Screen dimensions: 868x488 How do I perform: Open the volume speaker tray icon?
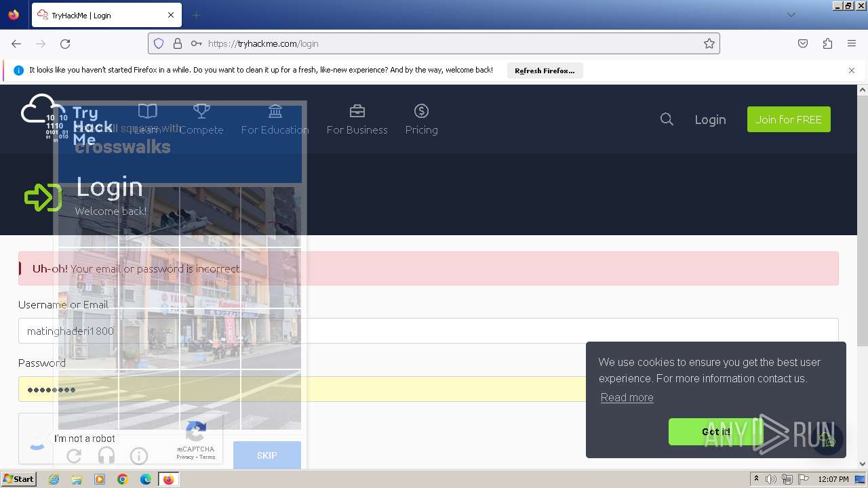point(771,479)
